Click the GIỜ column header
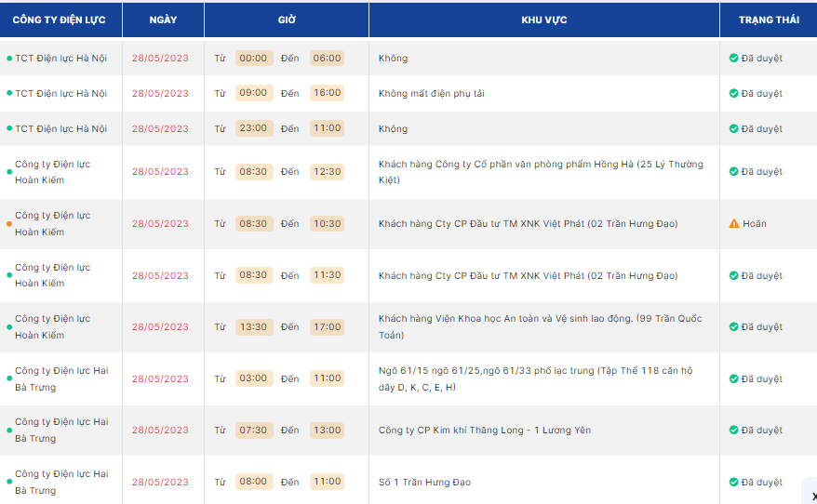This screenshot has width=817, height=504. (287, 20)
